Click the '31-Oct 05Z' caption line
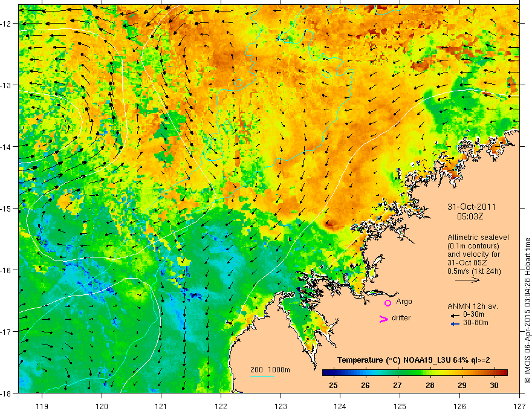532x411 pixels. coord(467,263)
